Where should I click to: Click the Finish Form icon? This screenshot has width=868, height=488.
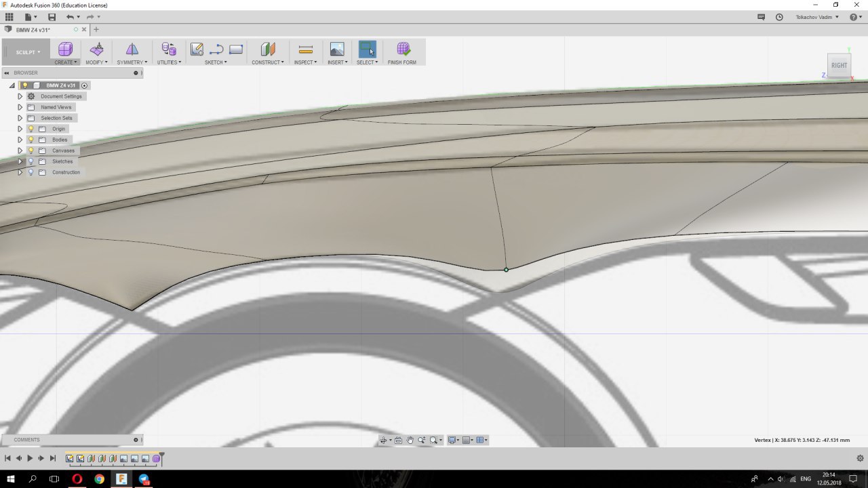pyautogui.click(x=403, y=49)
